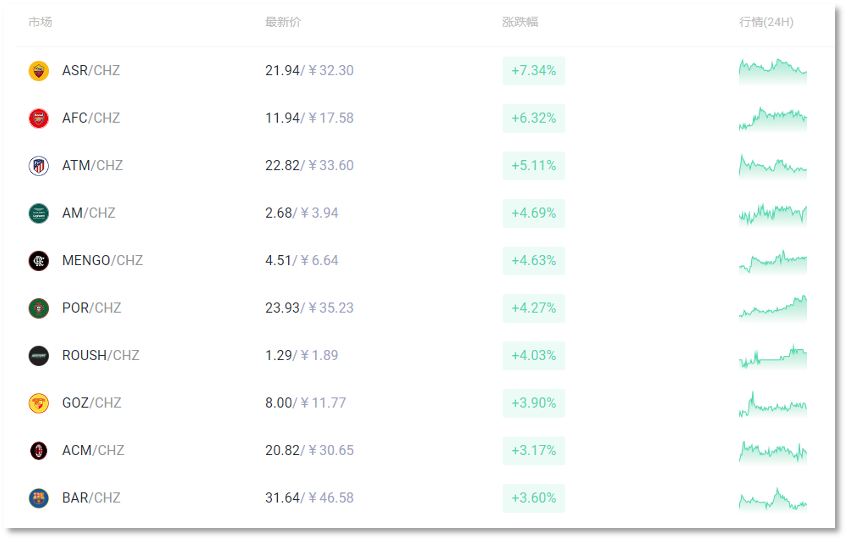Click the GOZ Goztepe logo icon
The width and height of the screenshot is (848, 542).
pos(38,403)
